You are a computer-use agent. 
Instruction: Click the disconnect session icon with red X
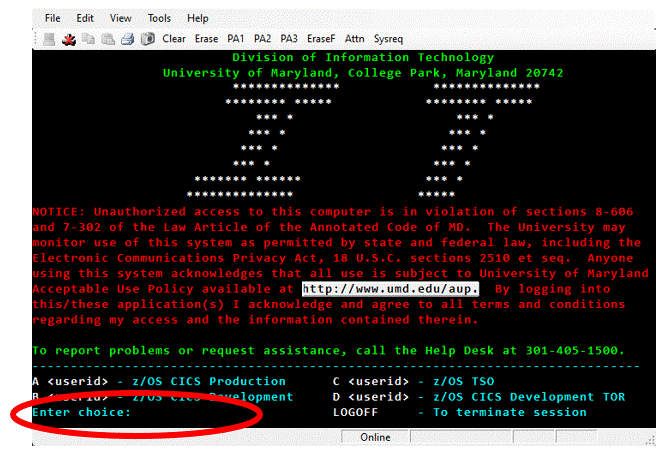(69, 39)
